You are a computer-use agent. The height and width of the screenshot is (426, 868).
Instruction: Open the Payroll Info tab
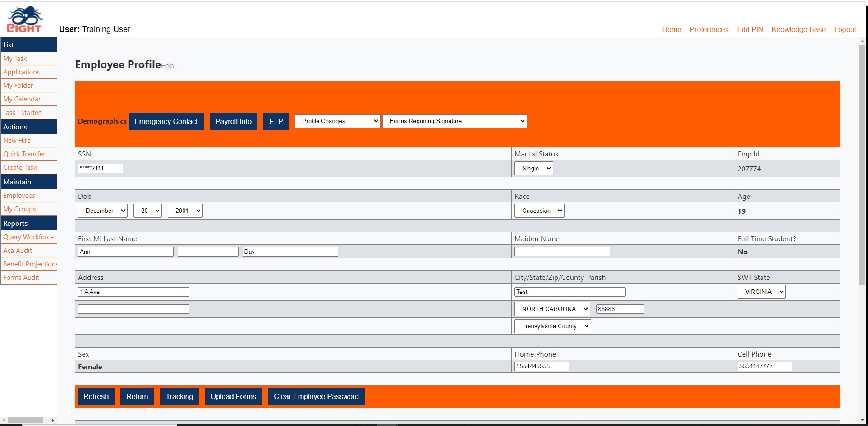pos(233,121)
